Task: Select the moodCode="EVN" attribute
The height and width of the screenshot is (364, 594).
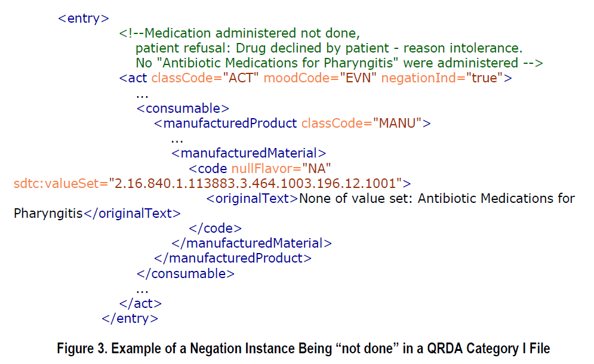Action: click(x=320, y=78)
